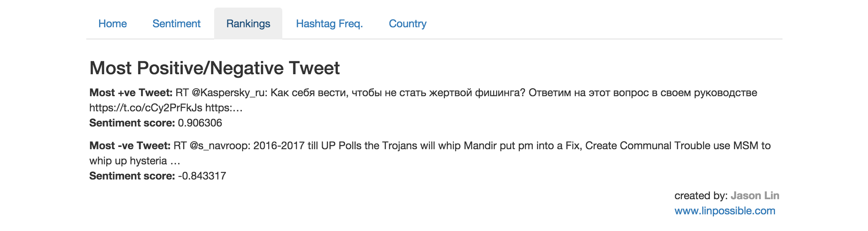Click the "Most -ve Tweet:" label

tap(130, 146)
